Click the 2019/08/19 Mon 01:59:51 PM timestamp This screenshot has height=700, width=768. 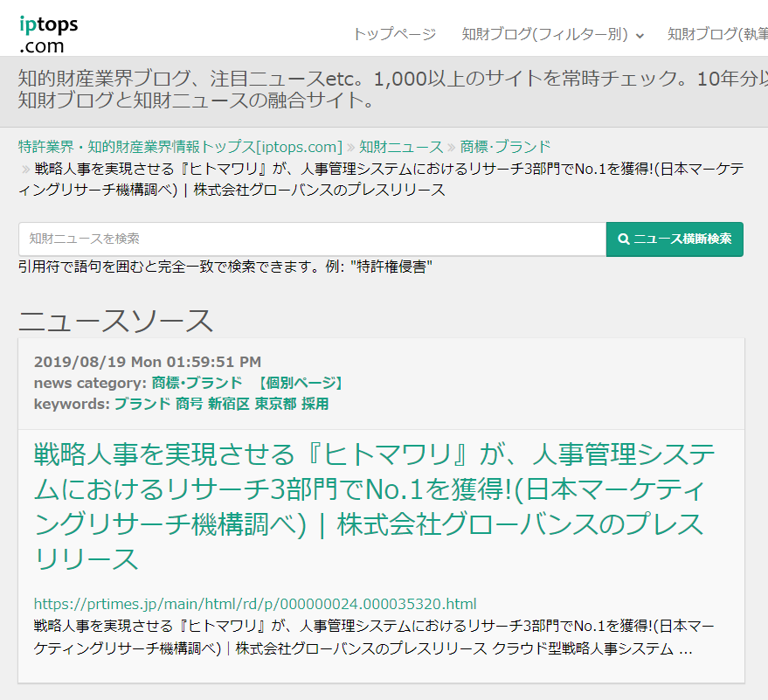click(x=148, y=362)
